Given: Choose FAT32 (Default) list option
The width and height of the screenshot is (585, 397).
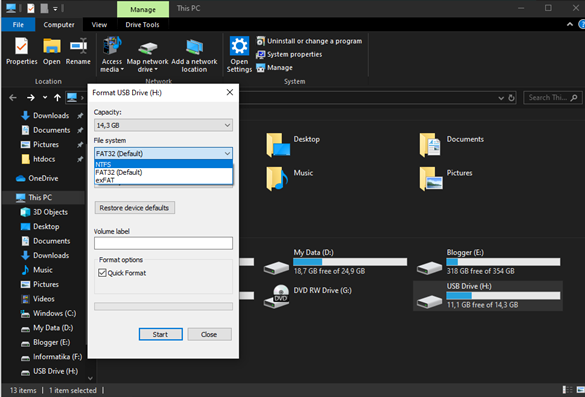Looking at the screenshot, I should [163, 172].
